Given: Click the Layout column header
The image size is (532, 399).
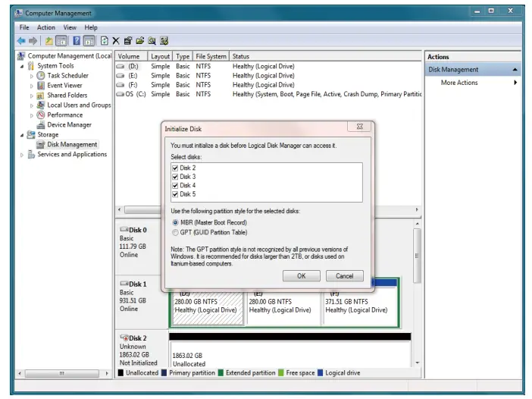Looking at the screenshot, I should click(160, 56).
